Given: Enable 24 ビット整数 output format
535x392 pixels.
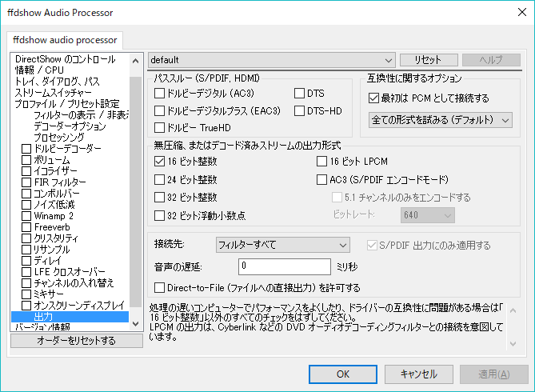Looking at the screenshot, I should (x=159, y=180).
